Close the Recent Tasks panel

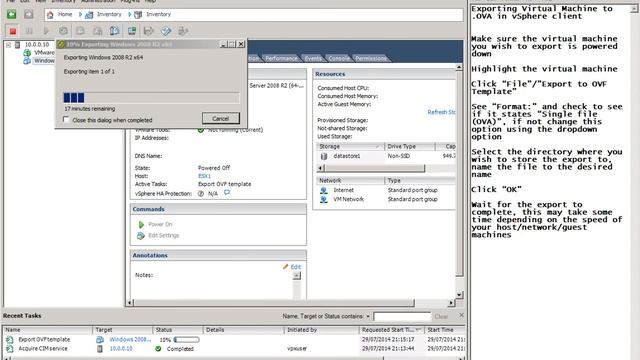[x=461, y=315]
